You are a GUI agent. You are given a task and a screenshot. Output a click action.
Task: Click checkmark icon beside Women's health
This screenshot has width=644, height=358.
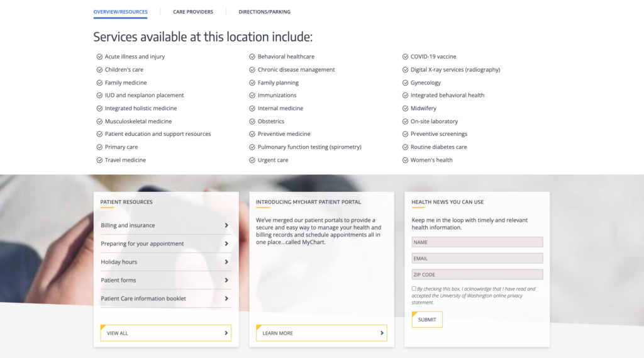406,160
